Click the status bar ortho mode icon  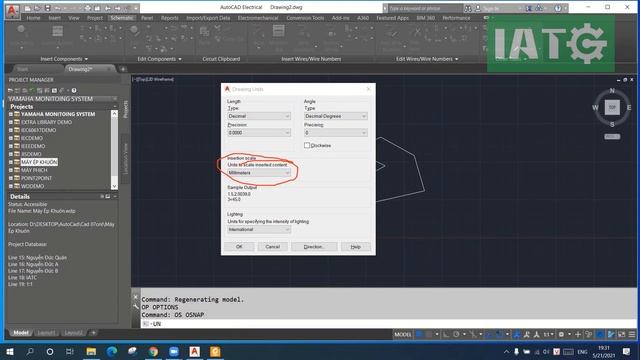(446, 334)
